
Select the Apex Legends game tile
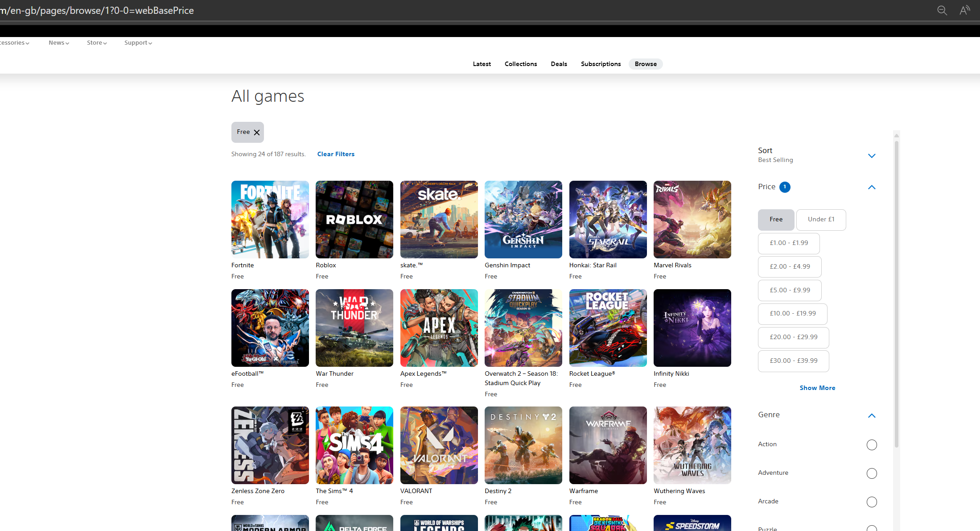439,328
